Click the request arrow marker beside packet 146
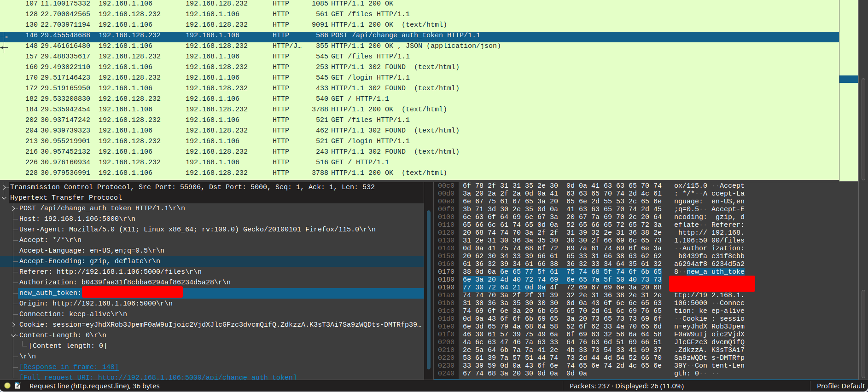Screen dimensions: 868x392 pos(4,36)
